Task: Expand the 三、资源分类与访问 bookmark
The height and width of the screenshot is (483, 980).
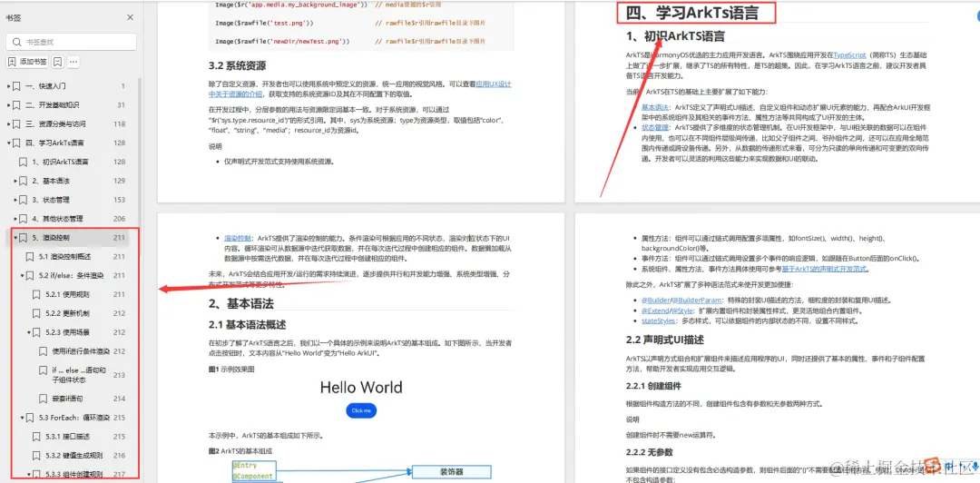Action: [x=9, y=123]
